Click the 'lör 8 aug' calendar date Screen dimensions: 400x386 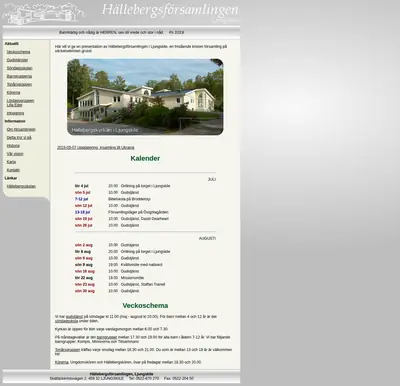(x=83, y=252)
